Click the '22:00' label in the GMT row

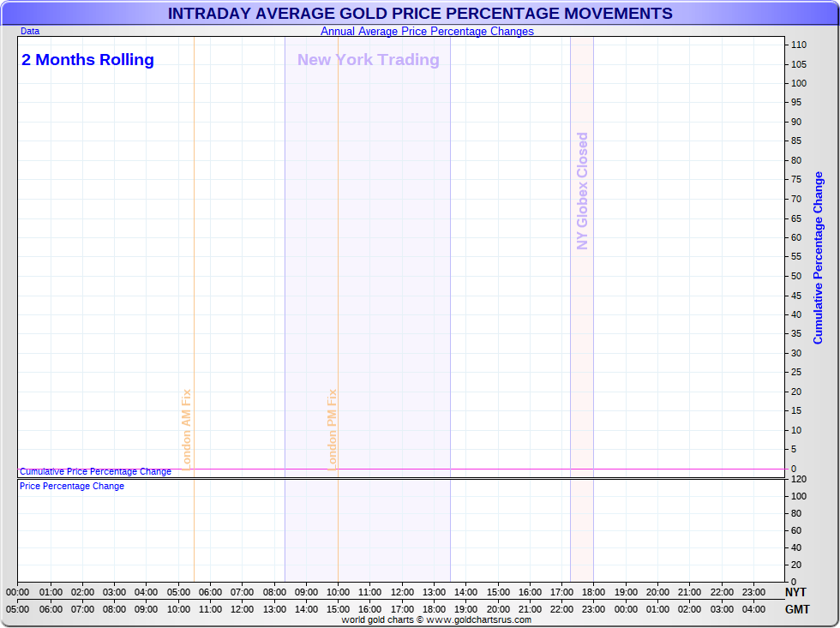click(x=562, y=609)
